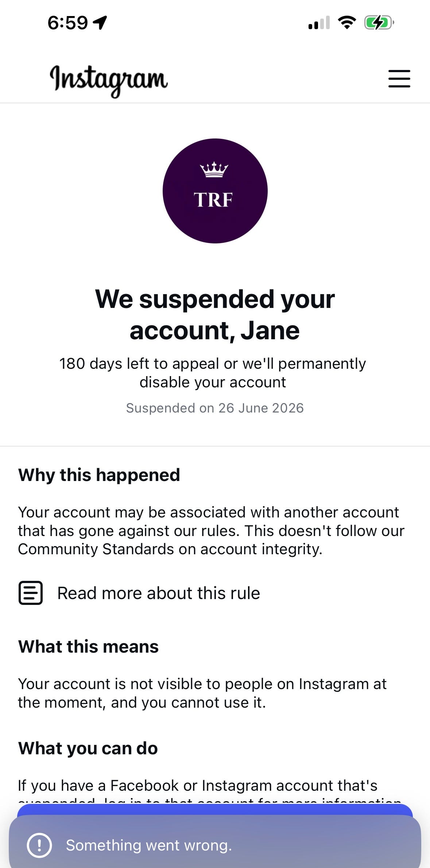Open Read more about this rule
Image resolution: width=430 pixels, height=868 pixels.
coord(159,593)
